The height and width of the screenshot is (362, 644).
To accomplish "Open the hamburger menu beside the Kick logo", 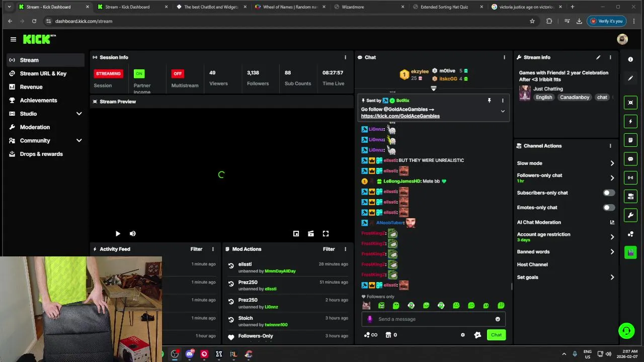I will pyautogui.click(x=13, y=39).
